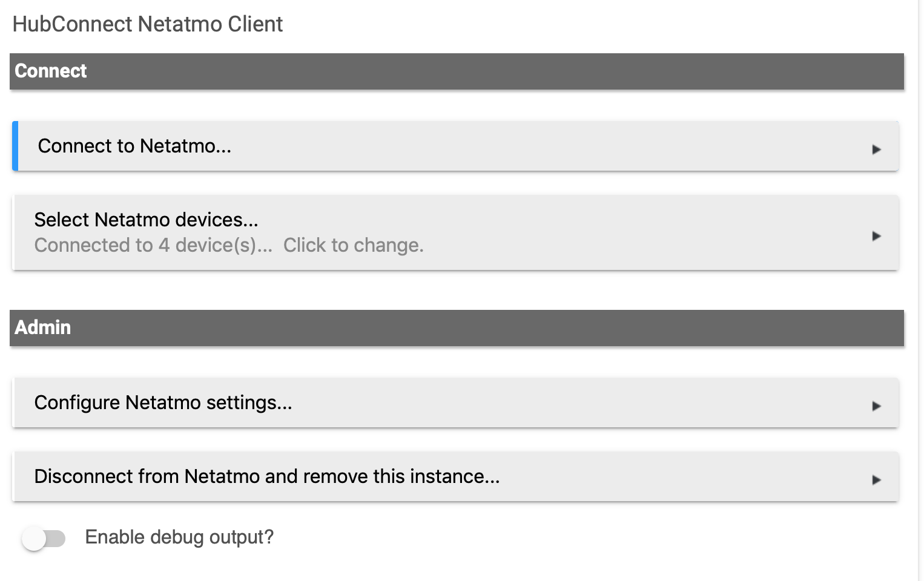This screenshot has height=581, width=924.
Task: Click the triangle arrow beside Select Netatmo devices
Action: 876,236
